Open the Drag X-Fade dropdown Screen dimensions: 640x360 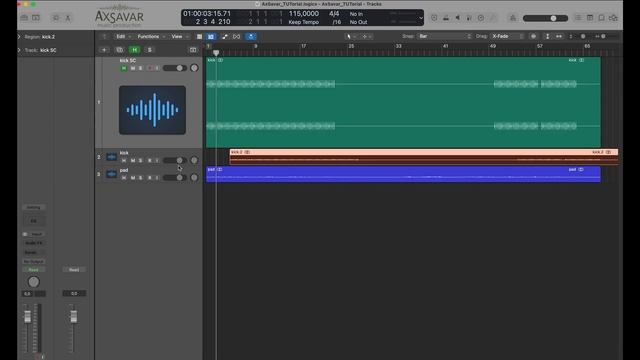point(507,36)
